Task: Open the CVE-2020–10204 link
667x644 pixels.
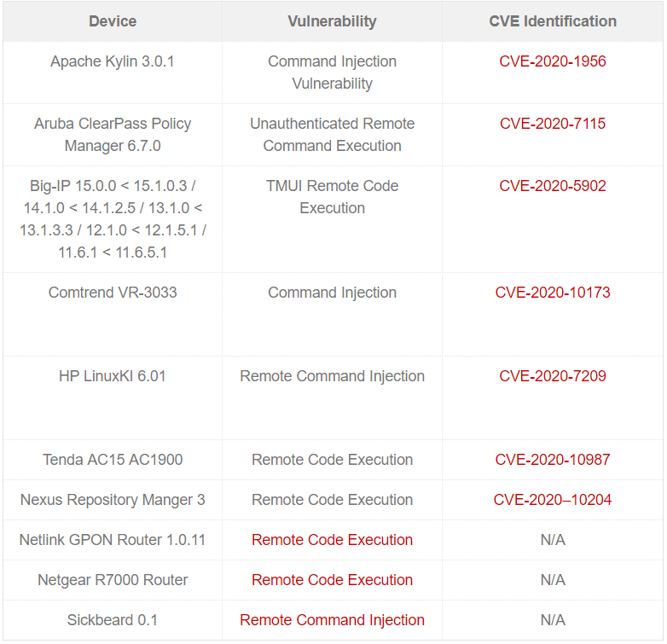Action: [x=553, y=500]
